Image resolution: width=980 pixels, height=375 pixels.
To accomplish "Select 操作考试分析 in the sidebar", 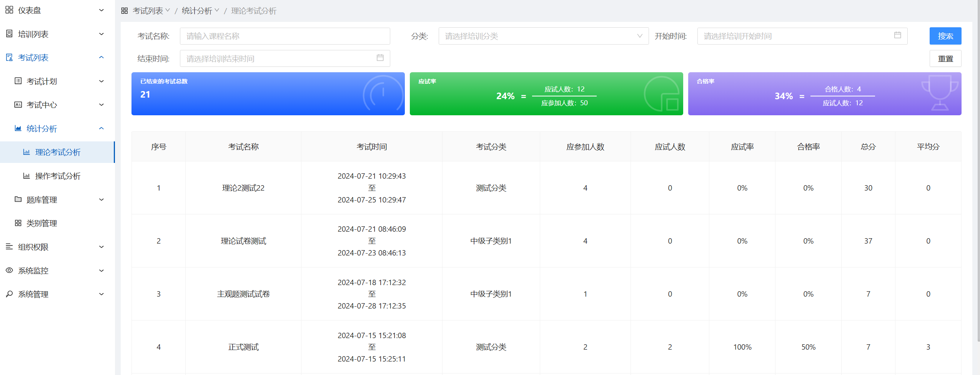I will coord(58,176).
